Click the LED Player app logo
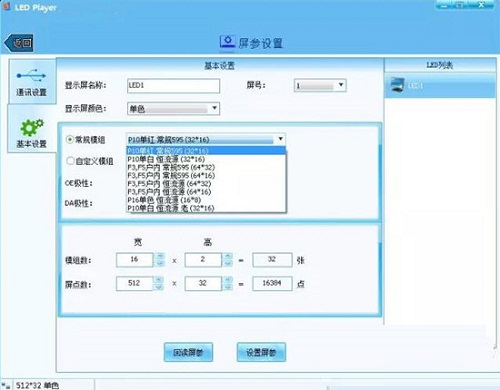The image size is (500, 390). [6, 6]
